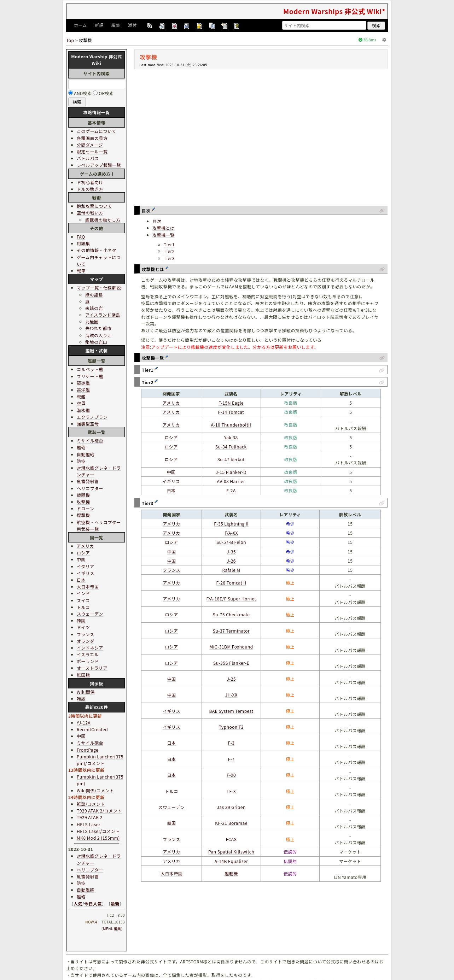This screenshot has width=454, height=980.
Task: Open 攻撃機とは link in table of contents
Action: coord(163,228)
